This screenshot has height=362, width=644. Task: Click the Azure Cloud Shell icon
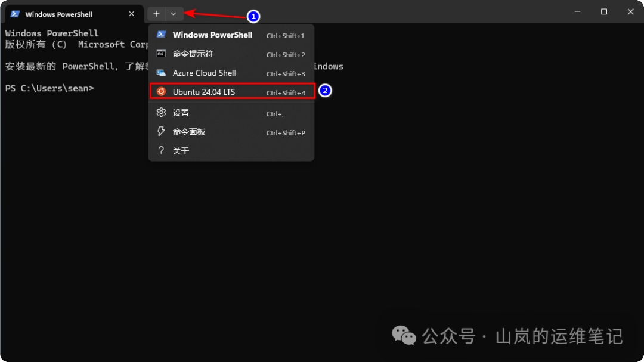pyautogui.click(x=161, y=73)
